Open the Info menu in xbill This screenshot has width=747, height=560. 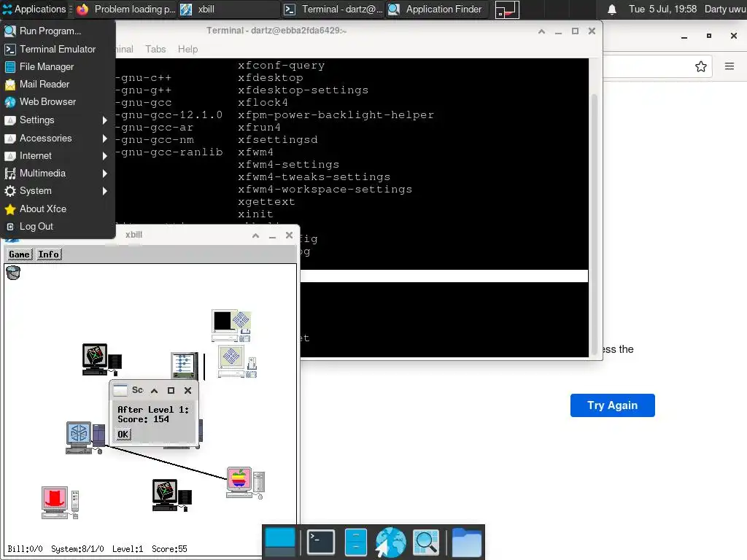[x=49, y=254]
